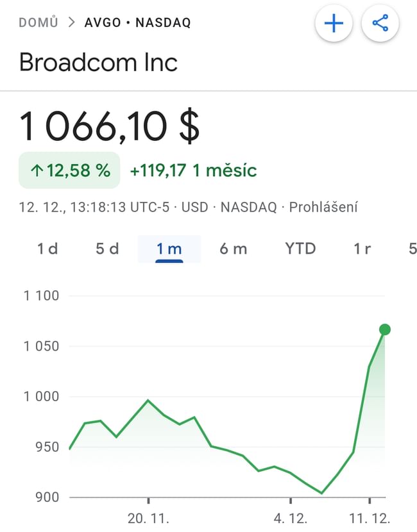Click the +119,17 1 měsíc change text
The image size is (417, 532).
coord(193,170)
